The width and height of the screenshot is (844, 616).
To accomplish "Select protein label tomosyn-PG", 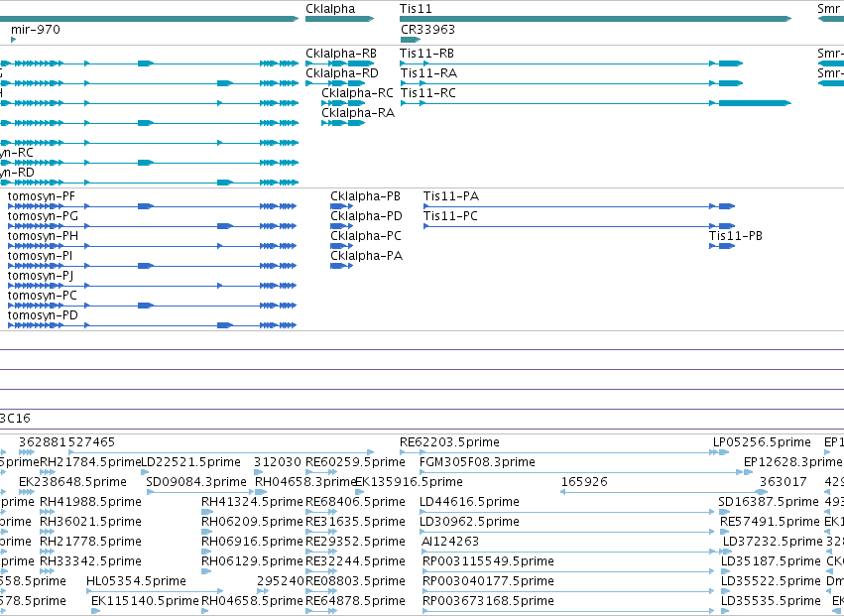I will [x=43, y=216].
